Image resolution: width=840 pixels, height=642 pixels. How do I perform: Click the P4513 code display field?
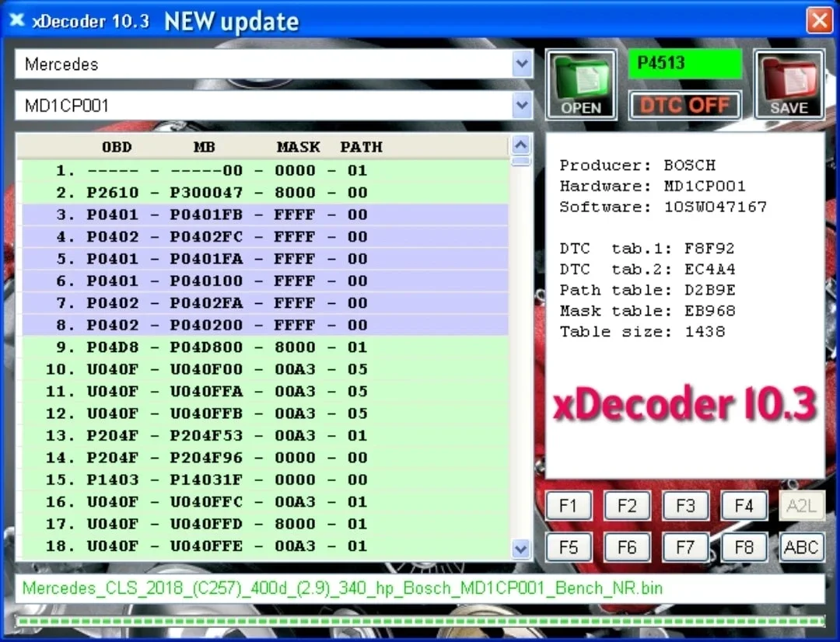coord(684,63)
